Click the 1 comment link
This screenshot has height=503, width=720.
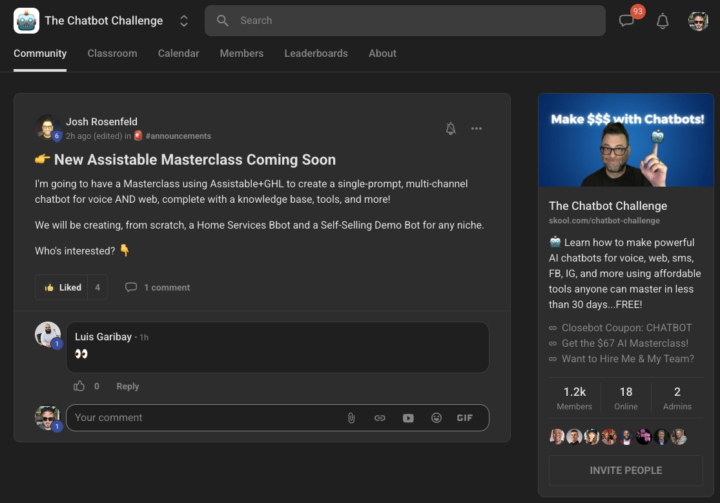point(158,287)
